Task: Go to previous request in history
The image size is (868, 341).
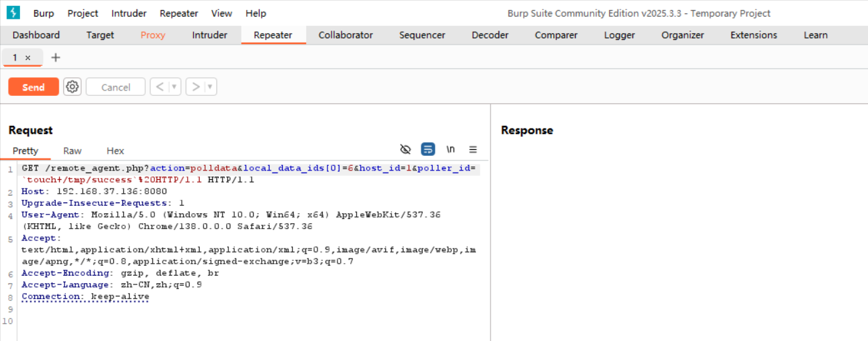Action: point(160,87)
